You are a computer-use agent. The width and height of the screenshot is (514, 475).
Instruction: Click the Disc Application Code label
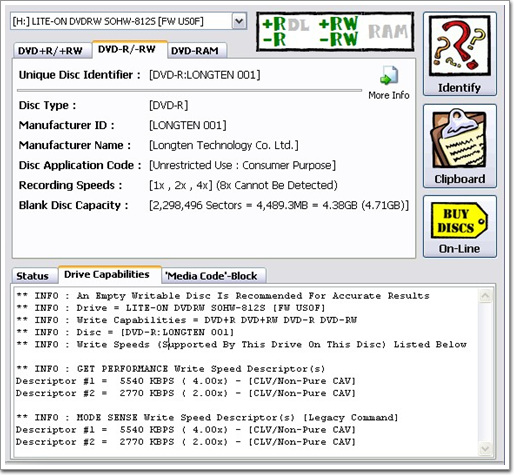[x=80, y=165]
